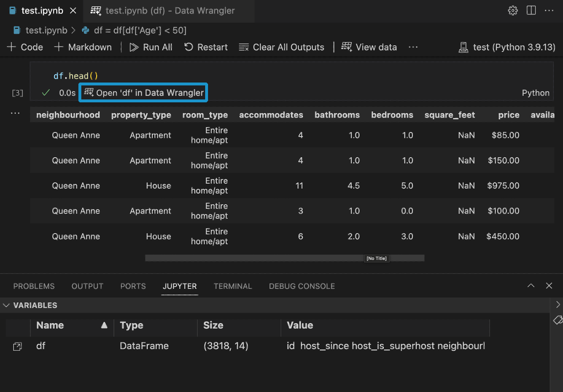563x392 pixels.
Task: Open the notebook settings gear icon
Action: coord(512,10)
